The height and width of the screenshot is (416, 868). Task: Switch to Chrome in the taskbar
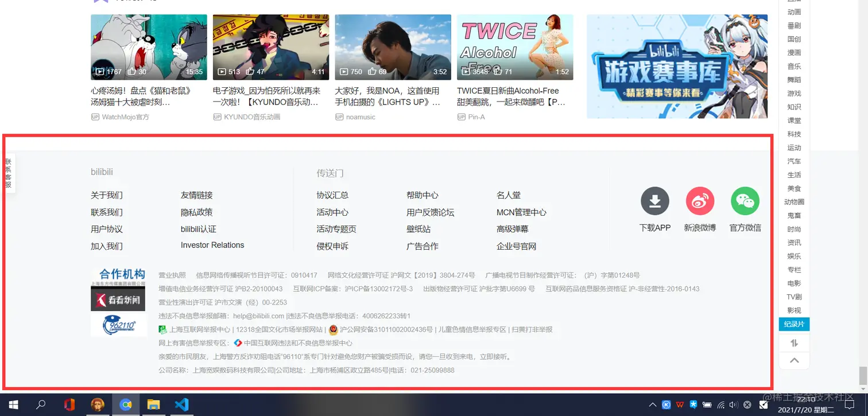click(126, 405)
